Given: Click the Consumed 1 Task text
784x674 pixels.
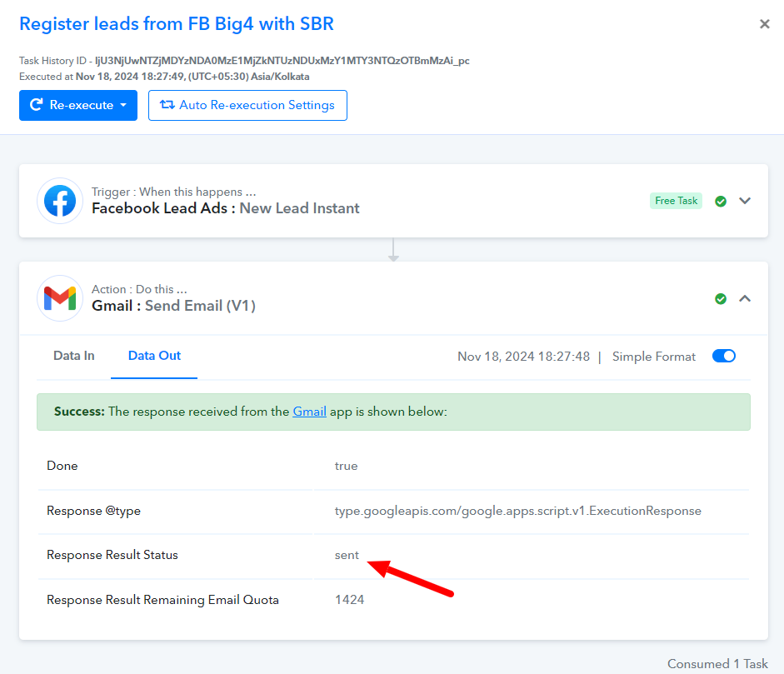Looking at the screenshot, I should pyautogui.click(x=717, y=663).
